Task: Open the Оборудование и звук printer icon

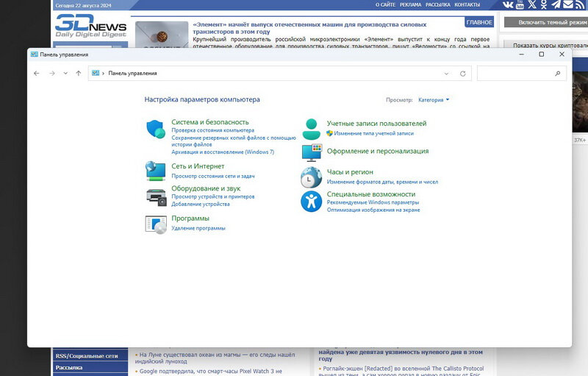Action: coord(156,197)
